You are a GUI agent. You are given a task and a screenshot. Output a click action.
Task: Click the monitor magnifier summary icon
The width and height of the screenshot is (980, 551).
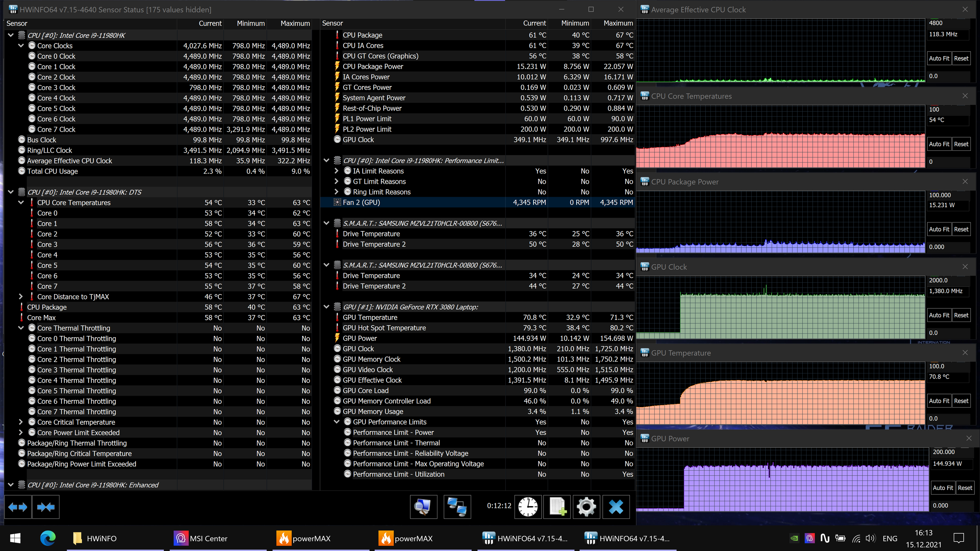(423, 507)
